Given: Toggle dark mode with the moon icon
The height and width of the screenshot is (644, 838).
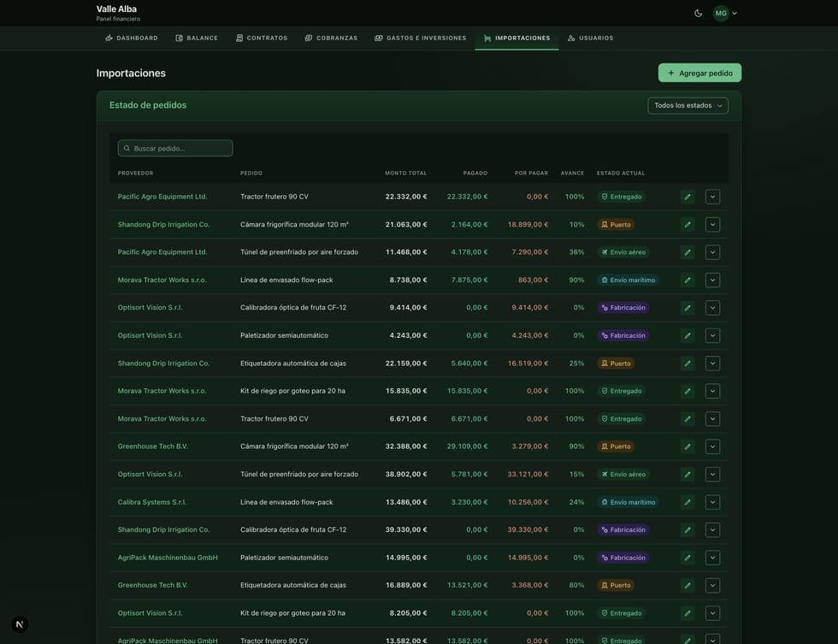Looking at the screenshot, I should 698,14.
